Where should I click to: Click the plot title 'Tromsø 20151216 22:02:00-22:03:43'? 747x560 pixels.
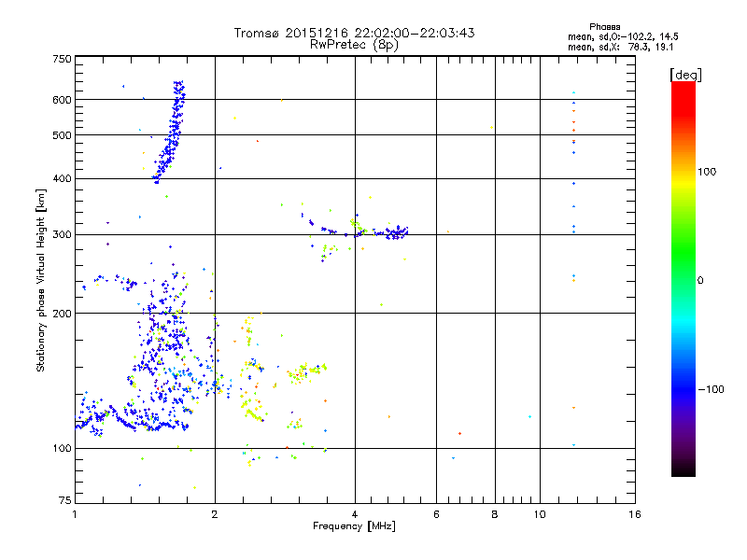[354, 33]
